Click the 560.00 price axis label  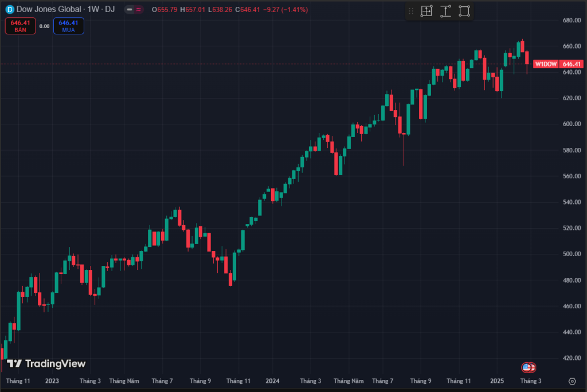click(x=572, y=176)
